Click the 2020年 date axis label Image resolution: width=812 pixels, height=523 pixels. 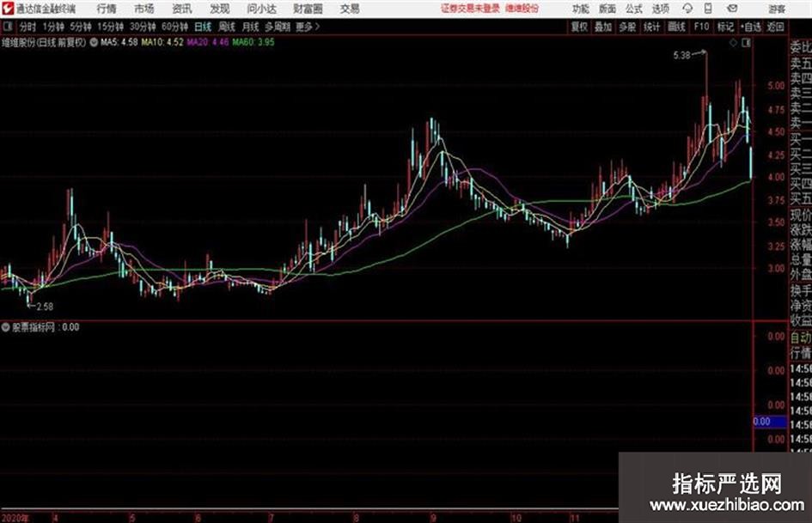15,518
